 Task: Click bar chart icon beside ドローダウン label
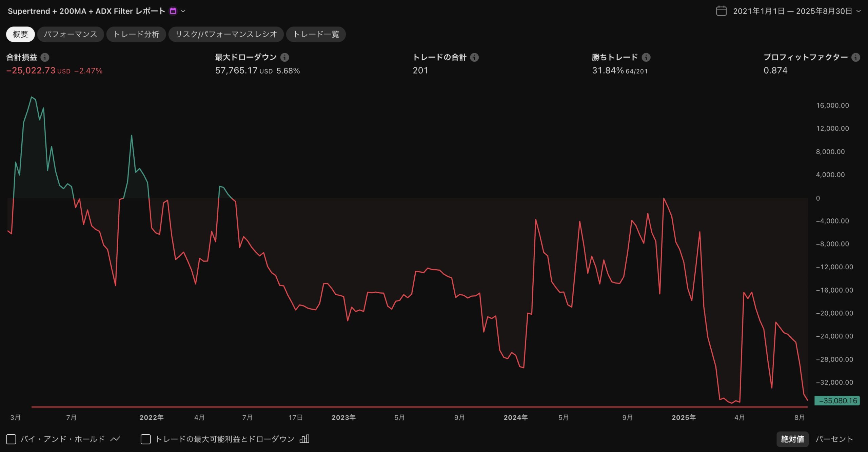(304, 439)
